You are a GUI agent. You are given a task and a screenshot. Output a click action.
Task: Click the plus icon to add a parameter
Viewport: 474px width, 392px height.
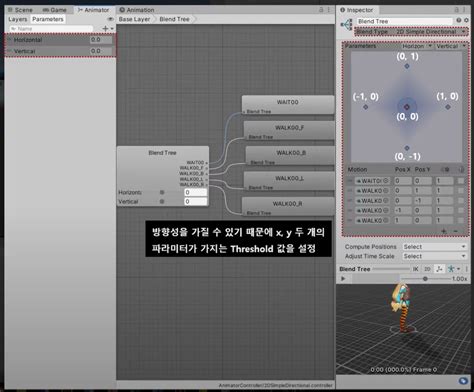coord(106,29)
